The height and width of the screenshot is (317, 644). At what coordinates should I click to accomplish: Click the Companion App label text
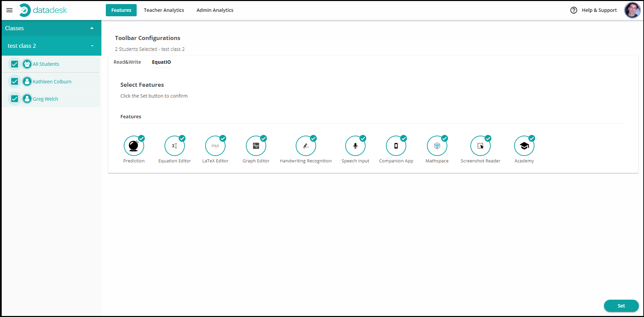(396, 161)
